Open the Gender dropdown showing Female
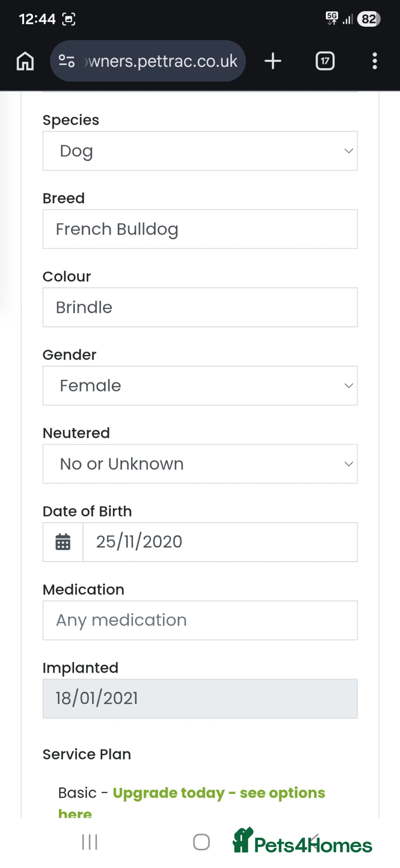The height and width of the screenshot is (868, 400). (x=200, y=386)
